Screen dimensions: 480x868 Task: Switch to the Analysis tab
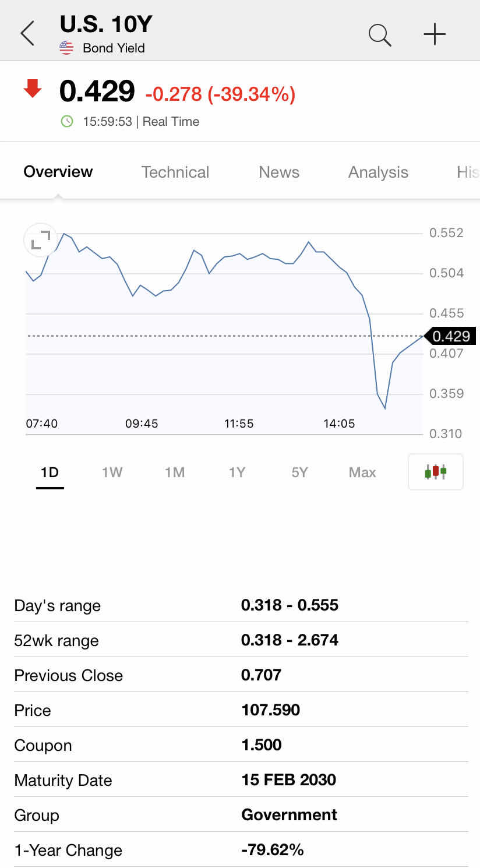(378, 172)
